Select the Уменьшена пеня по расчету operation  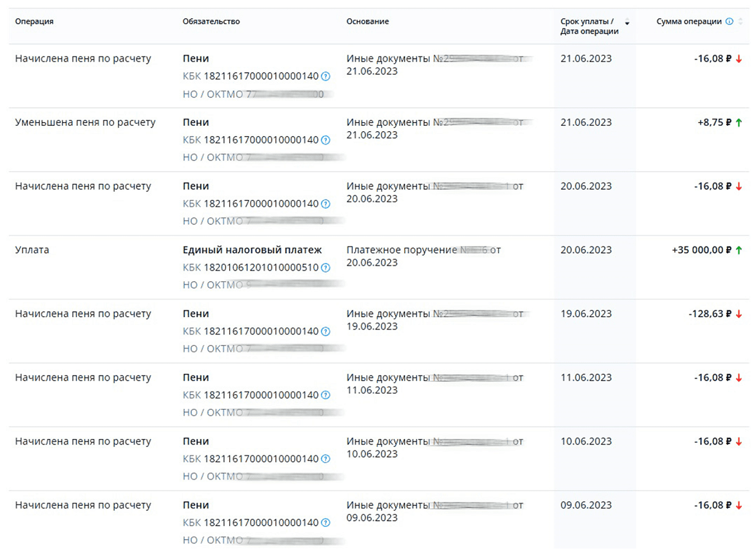click(85, 123)
